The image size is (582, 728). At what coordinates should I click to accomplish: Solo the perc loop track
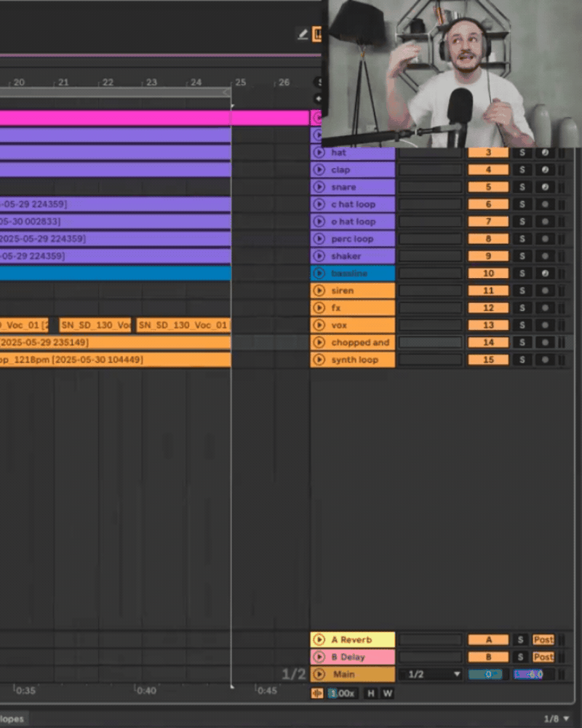tap(522, 239)
